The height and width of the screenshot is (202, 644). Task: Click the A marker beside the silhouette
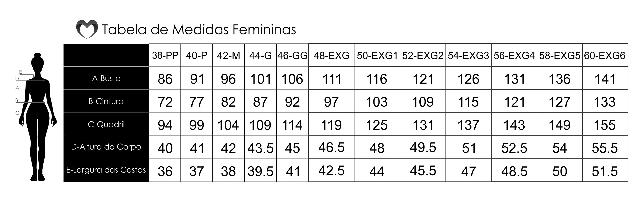coord(17,88)
